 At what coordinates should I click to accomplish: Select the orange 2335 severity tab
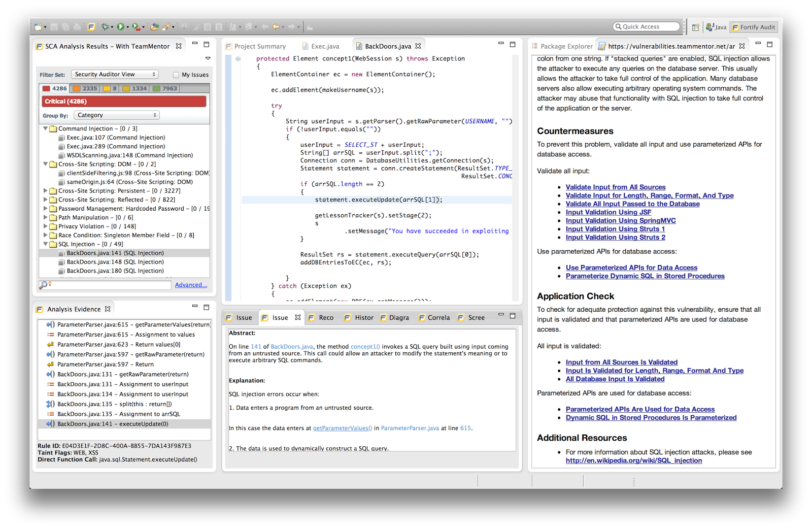(x=85, y=88)
